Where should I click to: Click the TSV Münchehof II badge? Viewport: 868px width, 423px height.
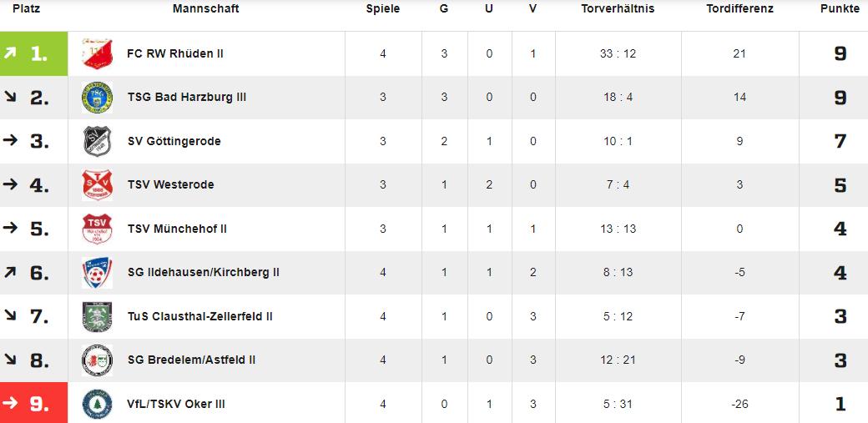pyautogui.click(x=98, y=229)
